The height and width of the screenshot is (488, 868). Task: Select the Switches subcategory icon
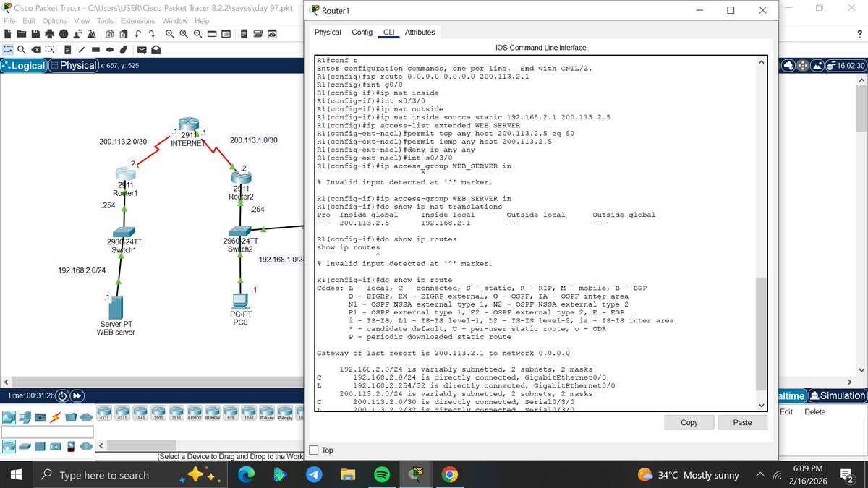(x=25, y=446)
